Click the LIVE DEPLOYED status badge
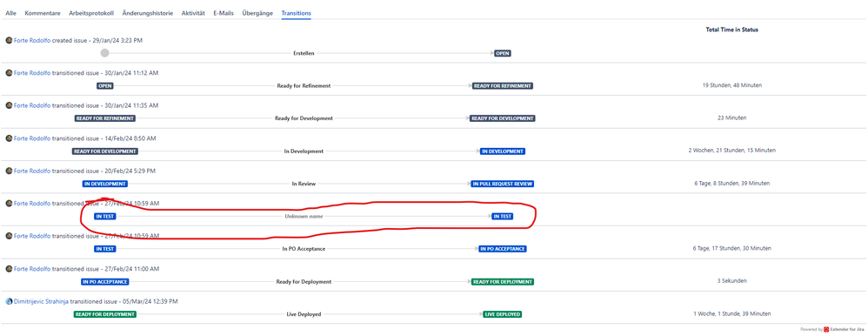 coord(503,314)
